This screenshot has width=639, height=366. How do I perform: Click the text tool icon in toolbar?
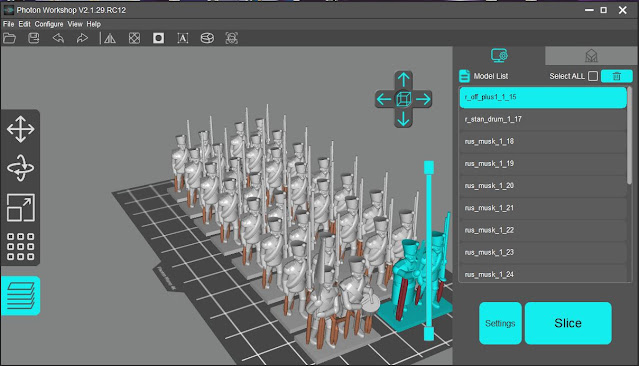[x=183, y=38]
